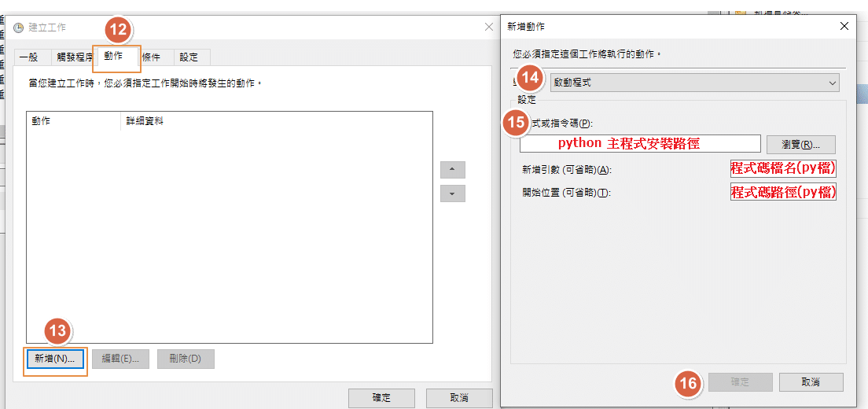Close the 建立工作 dialog window
Image resolution: width=868 pixels, height=409 pixels.
pos(488,28)
